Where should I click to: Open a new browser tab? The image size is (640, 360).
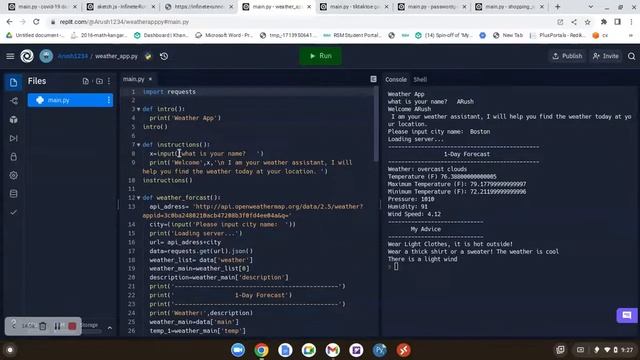557,7
